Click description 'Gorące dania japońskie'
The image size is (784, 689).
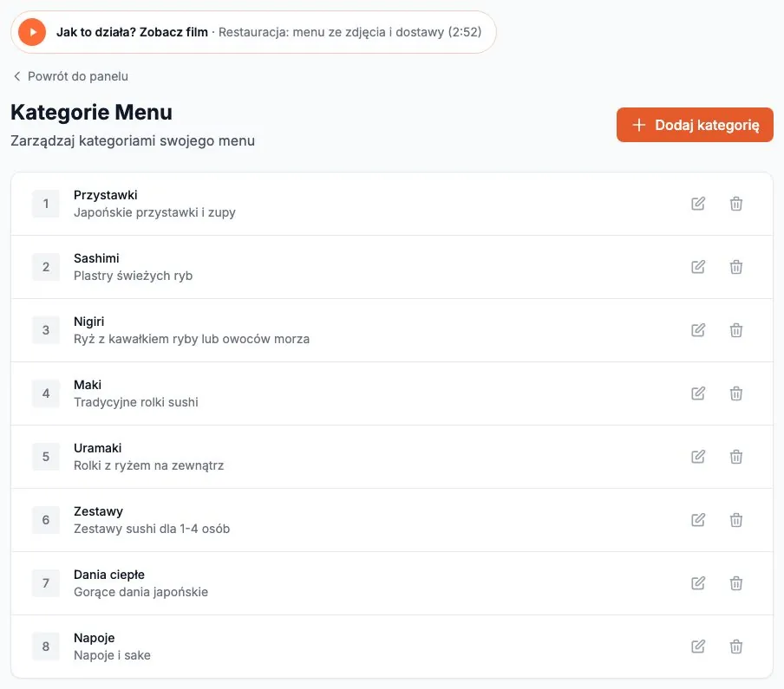tap(141, 592)
